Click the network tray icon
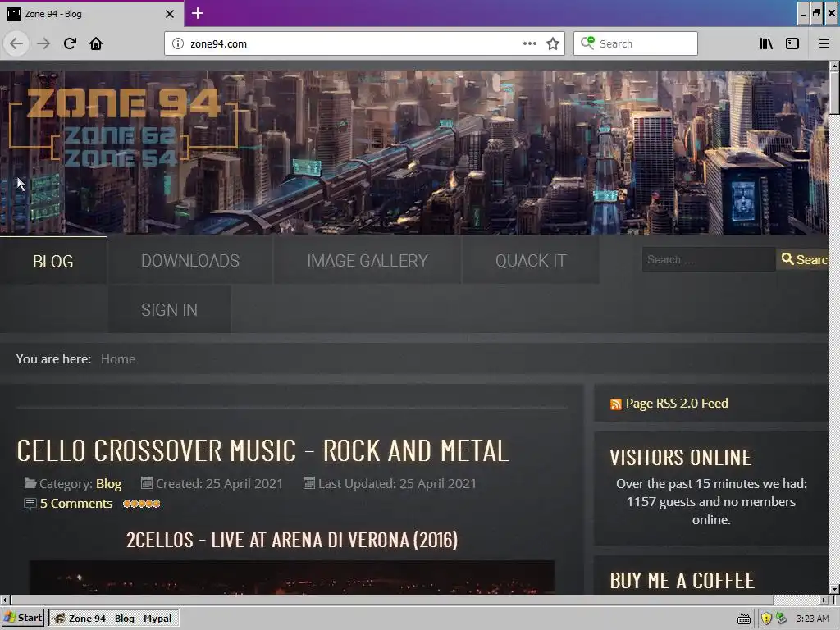The height and width of the screenshot is (630, 840). (x=782, y=619)
